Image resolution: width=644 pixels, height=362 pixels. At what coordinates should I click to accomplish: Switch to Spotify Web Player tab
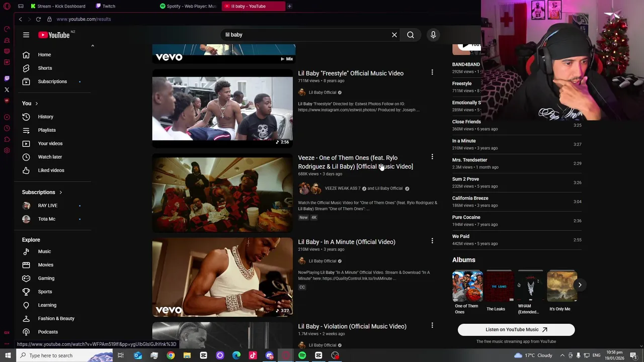189,6
